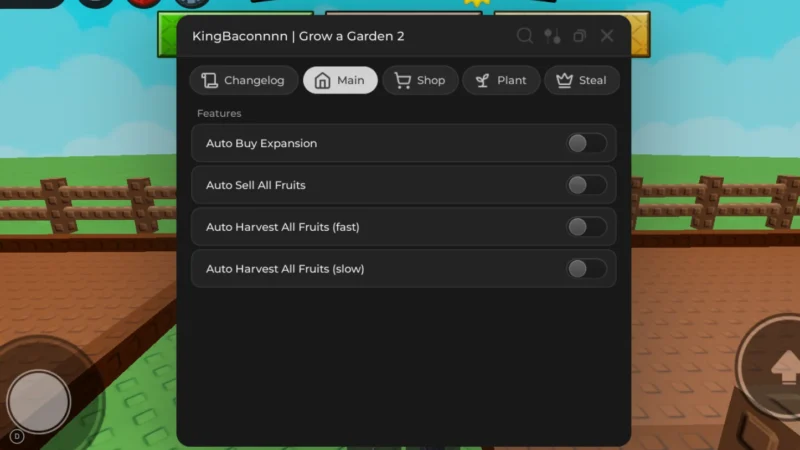This screenshot has width=800, height=450.
Task: Click the Auto Buy Expansion label
Action: 261,143
